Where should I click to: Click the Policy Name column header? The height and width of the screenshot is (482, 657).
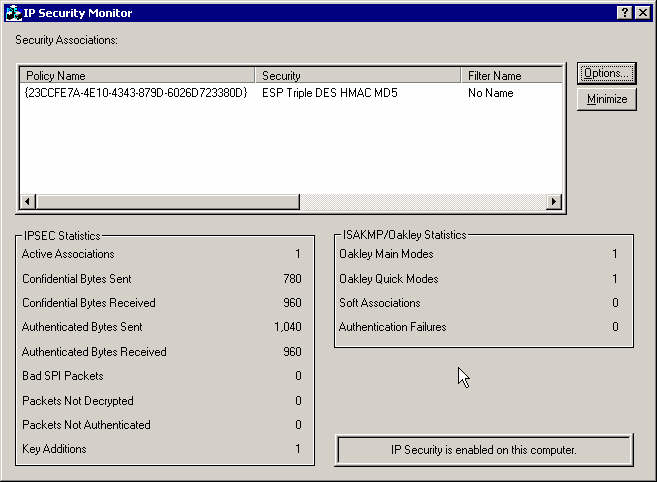pos(138,76)
